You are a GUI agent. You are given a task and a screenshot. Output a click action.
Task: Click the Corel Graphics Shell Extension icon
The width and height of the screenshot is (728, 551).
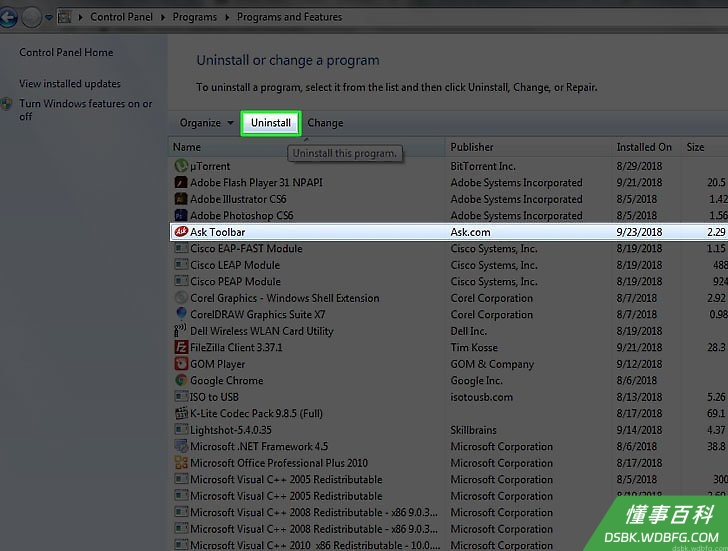click(181, 298)
